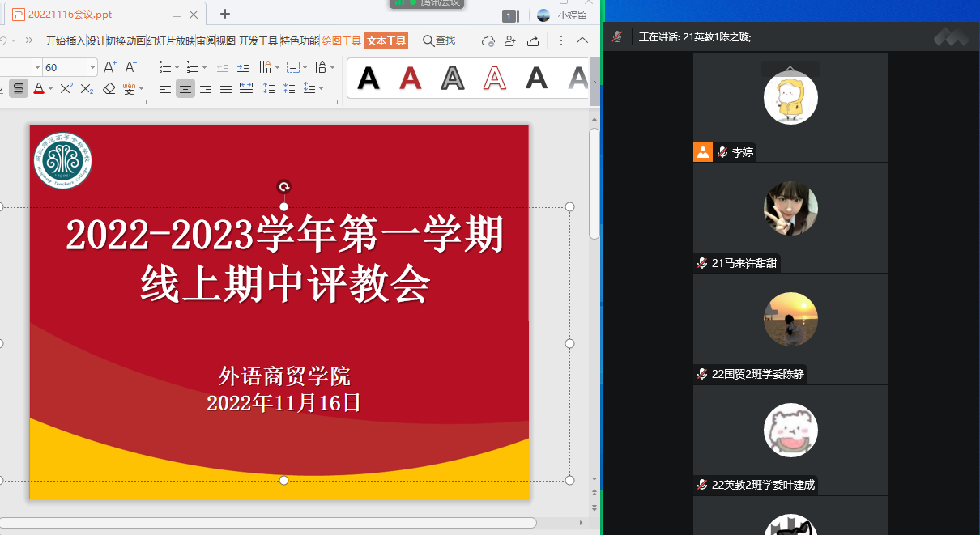Screen dimensions: 980x535
Task: Click 李婷's avatar in participant list
Action: click(790, 98)
